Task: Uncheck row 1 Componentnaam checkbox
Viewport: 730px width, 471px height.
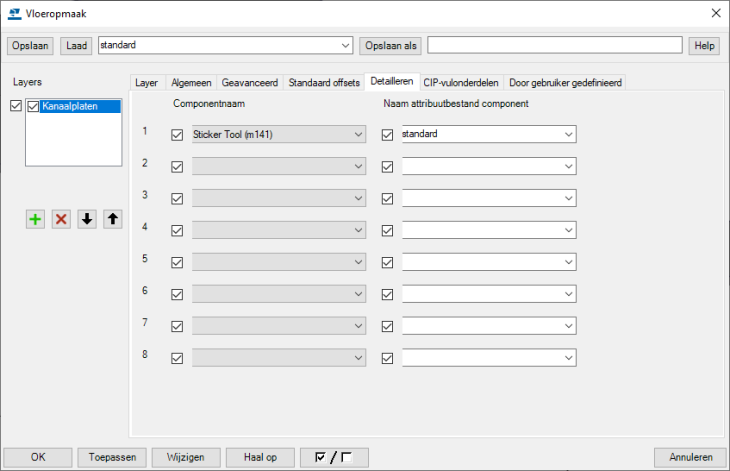Action: click(177, 134)
